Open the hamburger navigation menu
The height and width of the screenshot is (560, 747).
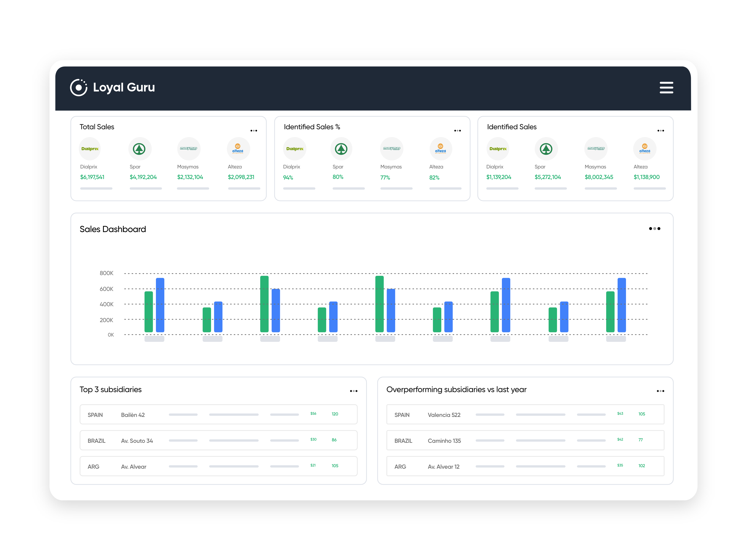[x=666, y=88]
